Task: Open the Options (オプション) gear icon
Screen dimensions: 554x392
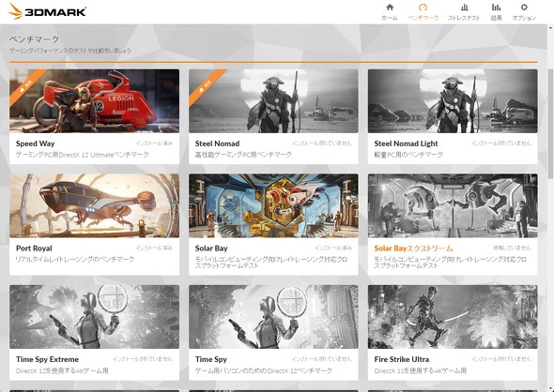Action: [524, 8]
